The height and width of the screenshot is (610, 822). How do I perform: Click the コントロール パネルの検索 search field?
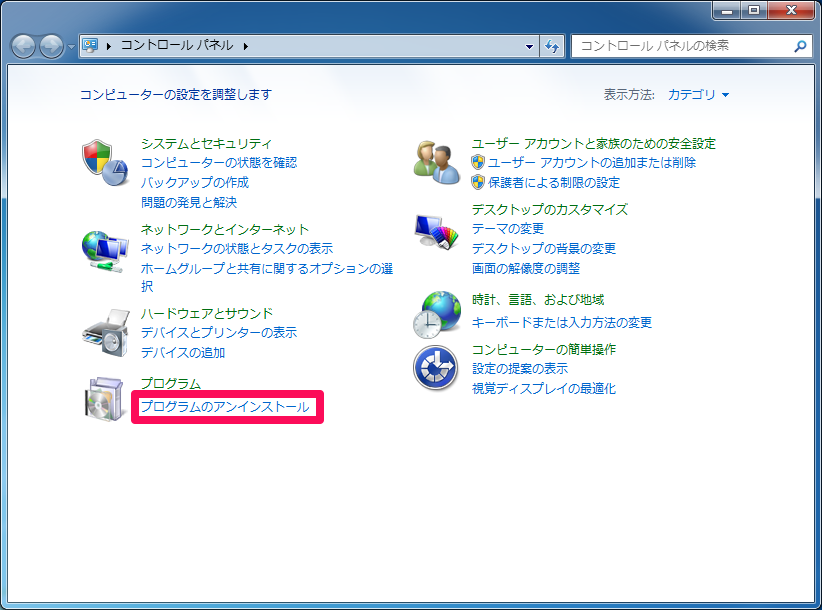[682, 46]
